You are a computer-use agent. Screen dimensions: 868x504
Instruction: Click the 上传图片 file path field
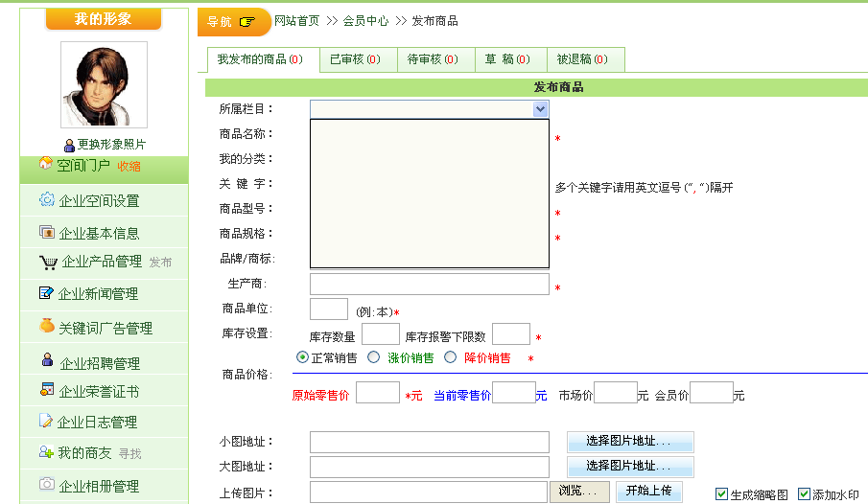[x=429, y=492]
